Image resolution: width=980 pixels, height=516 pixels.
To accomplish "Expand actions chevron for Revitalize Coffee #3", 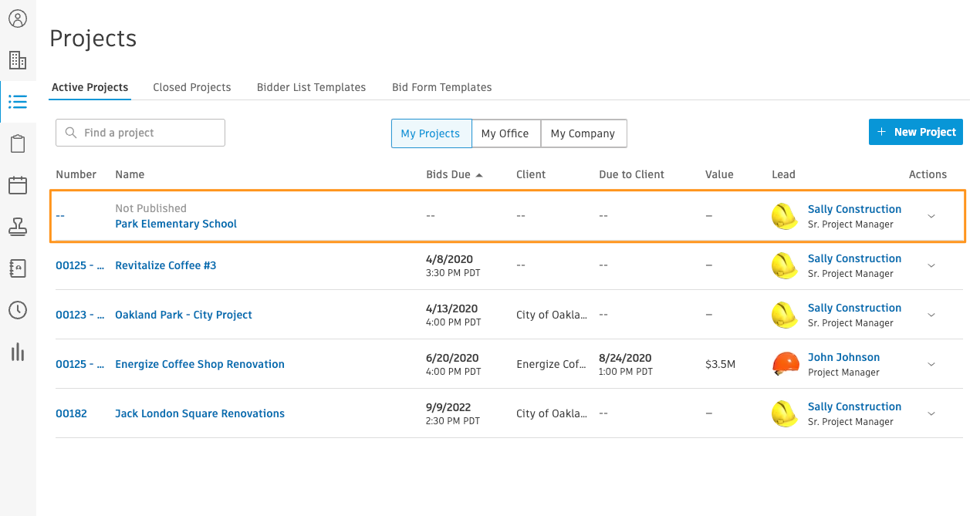I will [x=931, y=265].
